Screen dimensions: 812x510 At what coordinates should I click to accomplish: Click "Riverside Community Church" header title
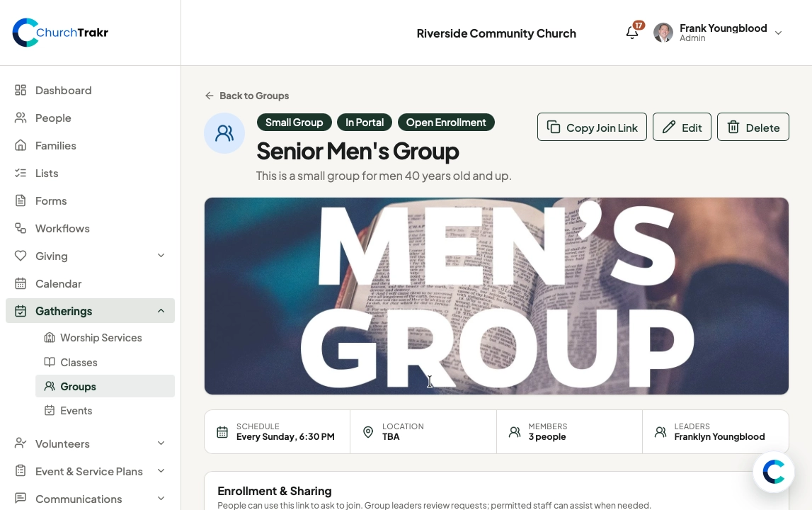496,33
